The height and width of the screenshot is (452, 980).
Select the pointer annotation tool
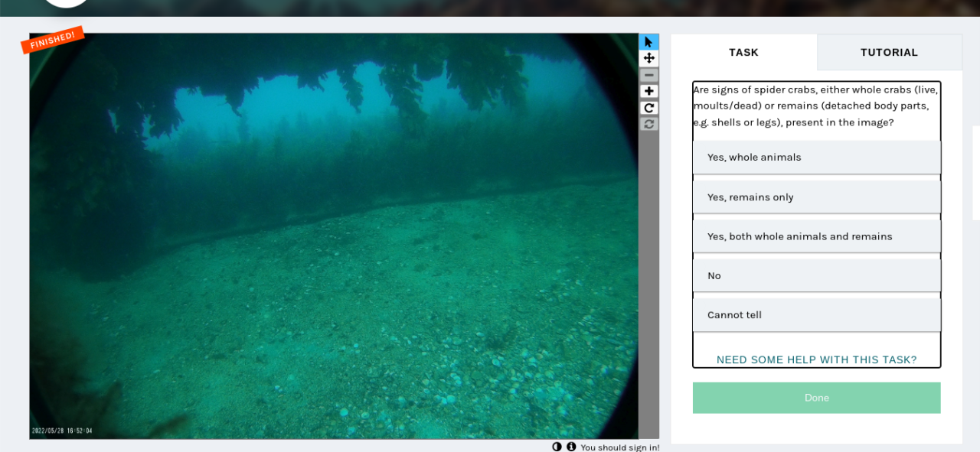pos(648,41)
